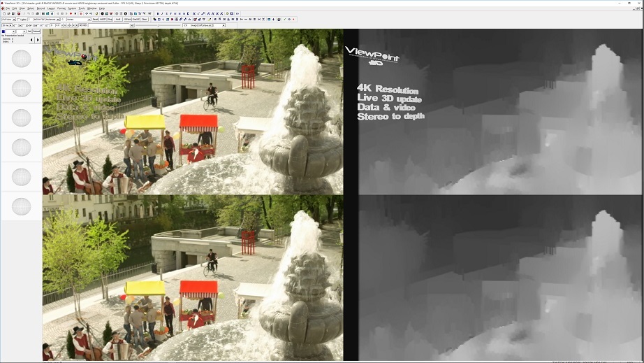The height and width of the screenshot is (363, 644).
Task: Click the Print icon in top toolbar
Action: tap(38, 13)
